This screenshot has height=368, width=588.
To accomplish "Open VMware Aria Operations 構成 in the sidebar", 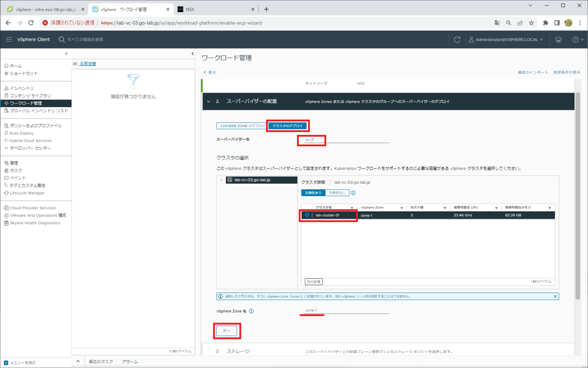I will (x=38, y=215).
